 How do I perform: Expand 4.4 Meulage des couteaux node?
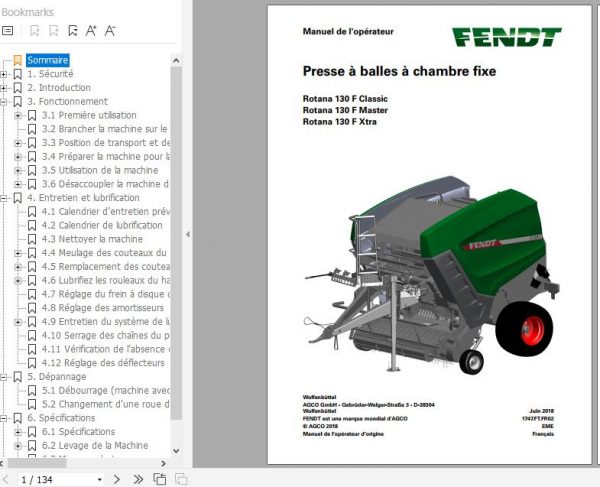coord(18,253)
